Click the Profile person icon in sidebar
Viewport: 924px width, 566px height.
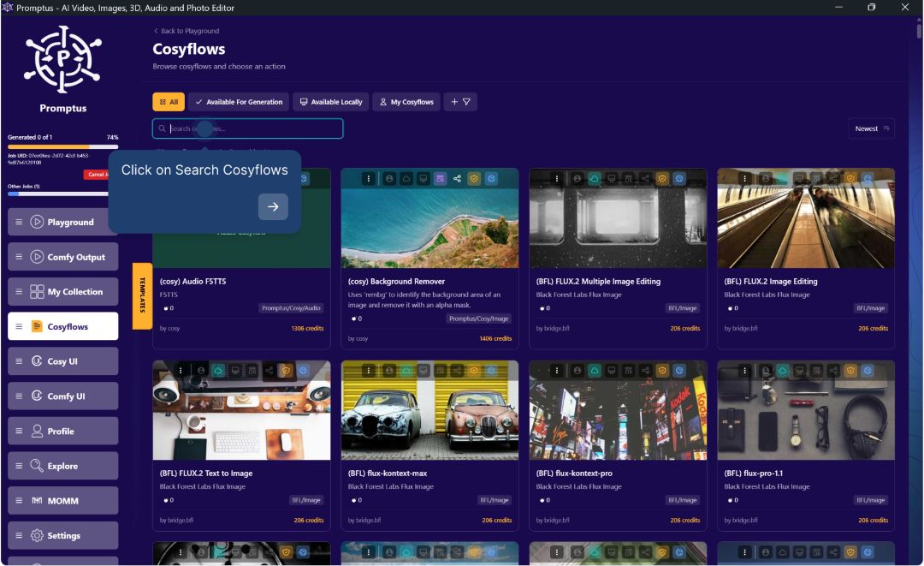(x=37, y=431)
